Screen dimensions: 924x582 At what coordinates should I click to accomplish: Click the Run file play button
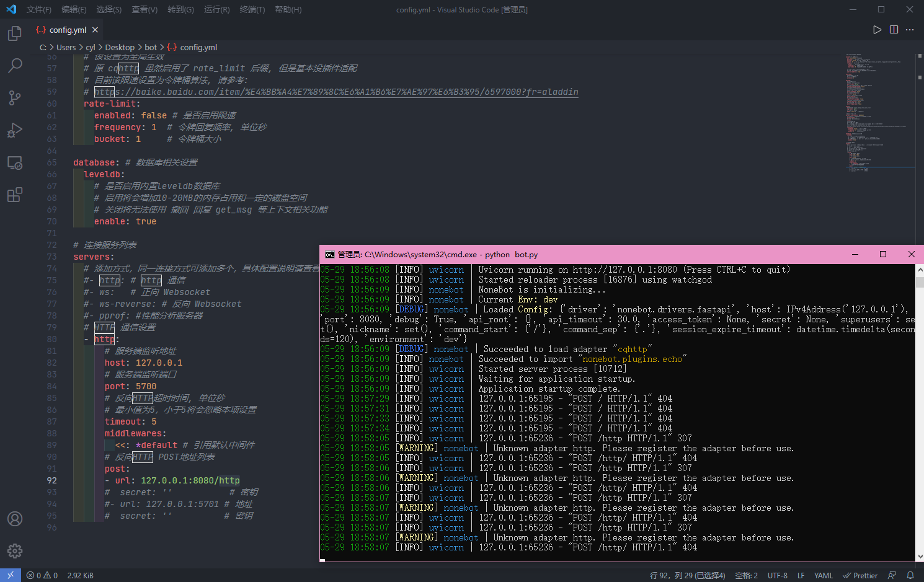pos(877,30)
